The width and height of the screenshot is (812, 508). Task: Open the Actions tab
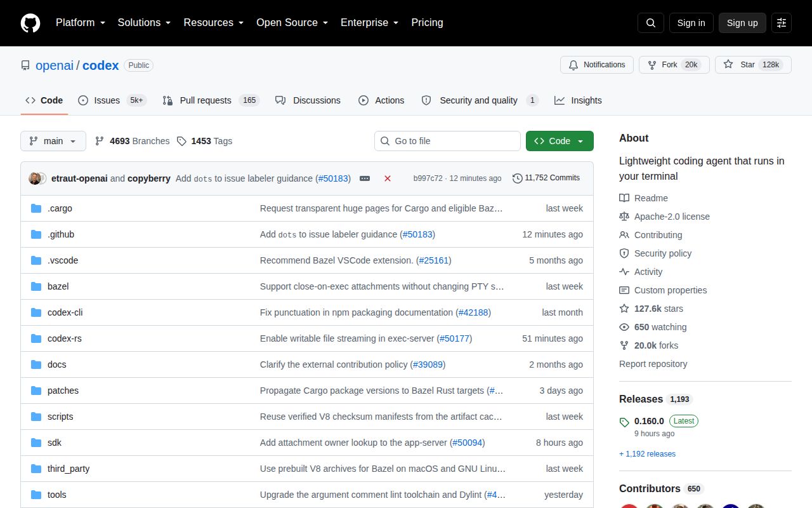tap(381, 100)
